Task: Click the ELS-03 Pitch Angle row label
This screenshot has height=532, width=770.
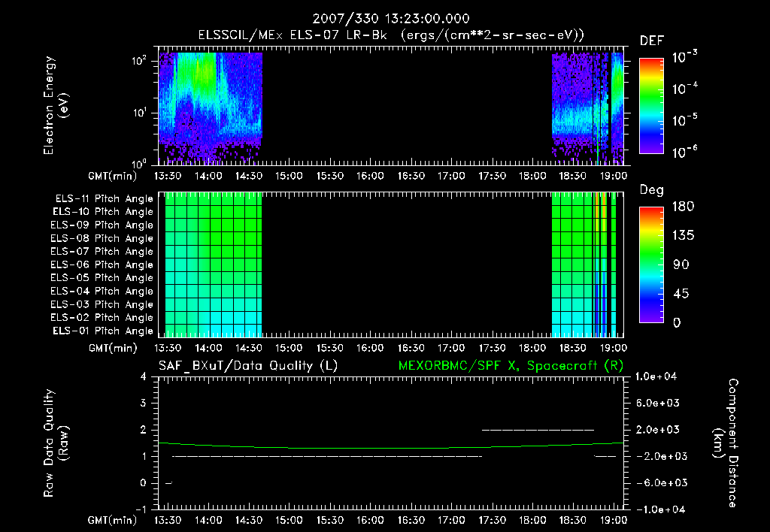Action: 102,305
